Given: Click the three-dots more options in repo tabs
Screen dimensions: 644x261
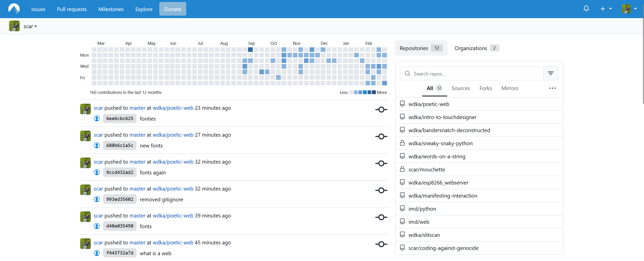Looking at the screenshot, I should coord(552,88).
